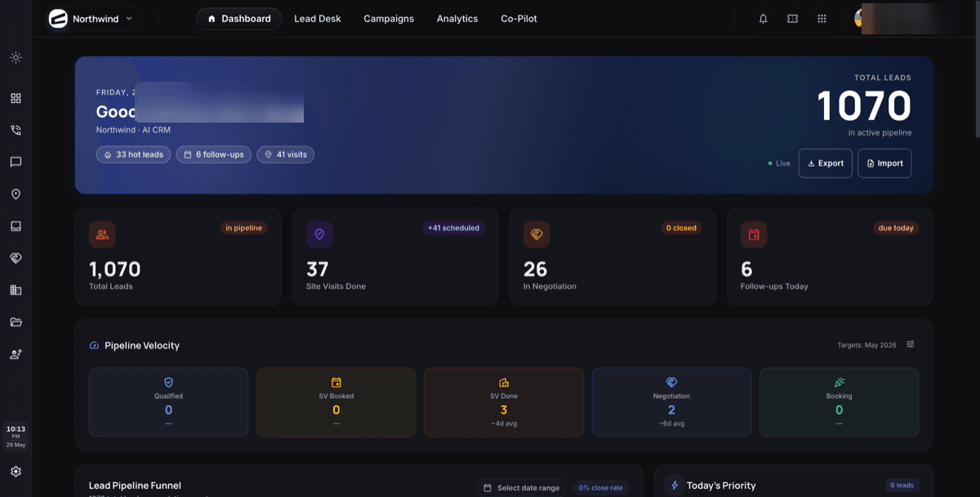
Task: Select the Qualified stage card
Action: tap(169, 402)
